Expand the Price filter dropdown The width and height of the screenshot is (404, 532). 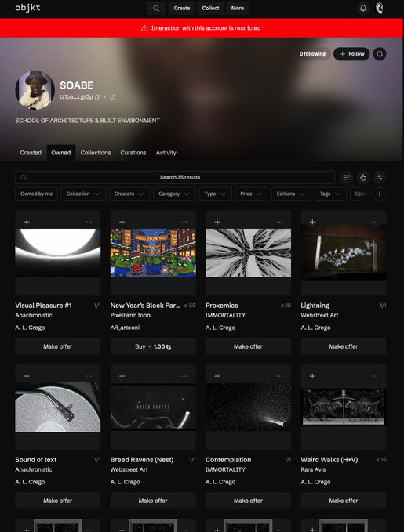[x=252, y=194]
